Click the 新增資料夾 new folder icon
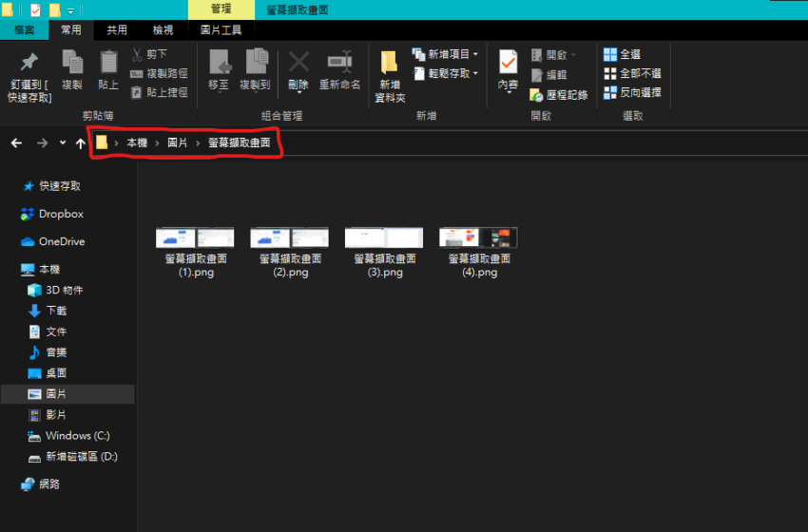Viewport: 808px width, 532px height. (x=390, y=65)
